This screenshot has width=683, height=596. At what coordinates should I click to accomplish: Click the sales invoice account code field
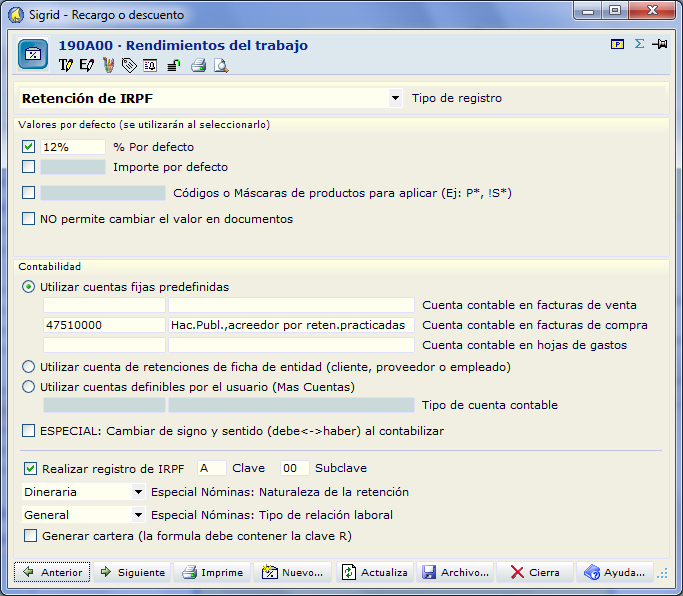pos(104,305)
